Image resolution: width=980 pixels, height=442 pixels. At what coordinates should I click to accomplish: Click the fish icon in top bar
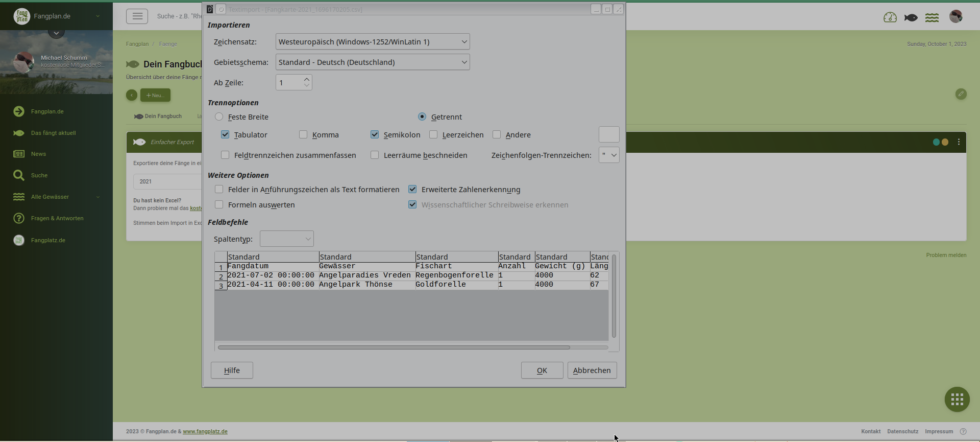911,17
